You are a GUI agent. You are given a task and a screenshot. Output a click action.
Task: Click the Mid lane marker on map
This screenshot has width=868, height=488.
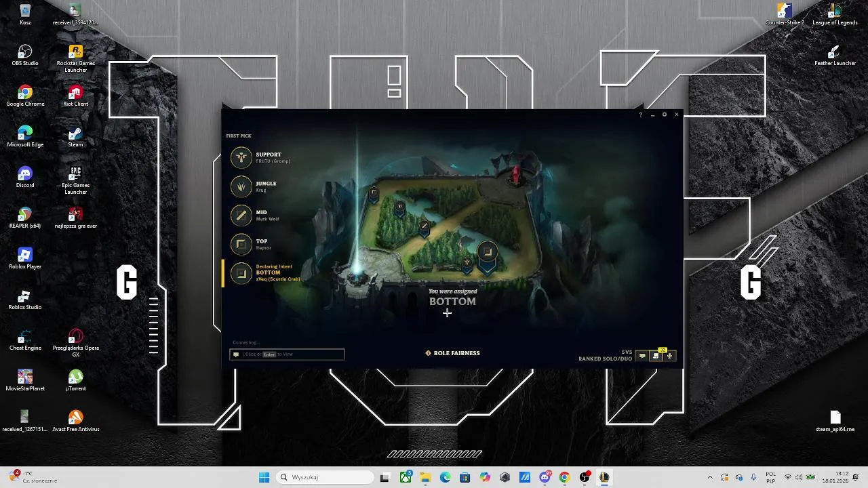(425, 227)
